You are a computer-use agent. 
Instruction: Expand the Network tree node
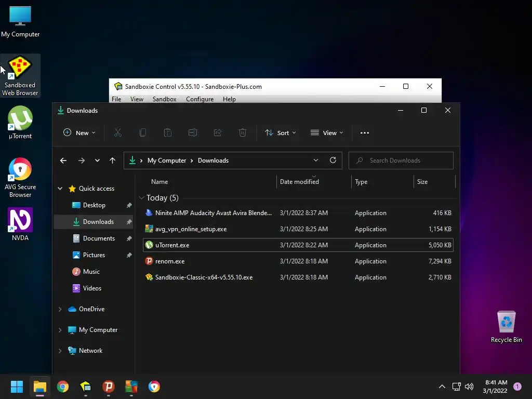[x=60, y=351]
